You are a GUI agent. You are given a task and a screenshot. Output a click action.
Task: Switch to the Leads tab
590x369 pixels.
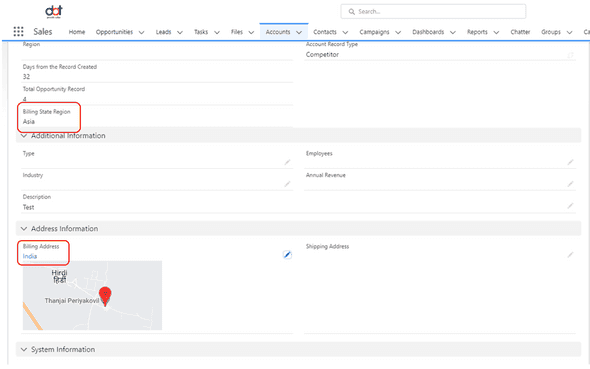click(163, 32)
